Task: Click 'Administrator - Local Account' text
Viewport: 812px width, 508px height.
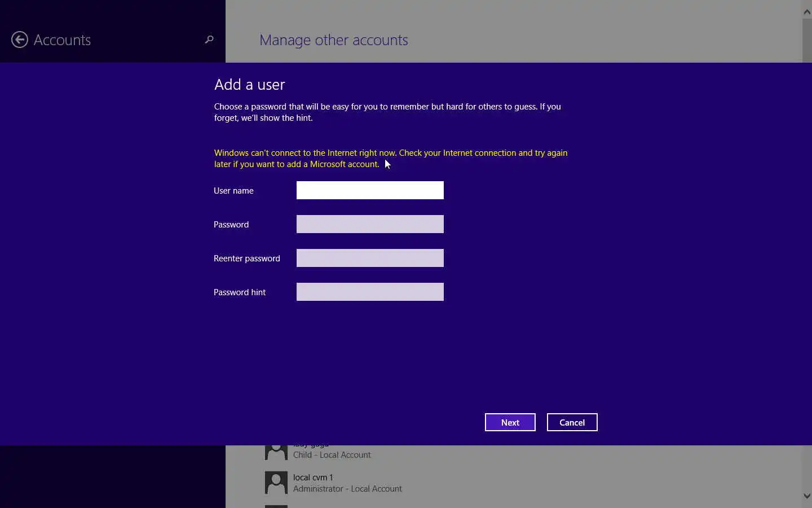Action: tap(347, 489)
